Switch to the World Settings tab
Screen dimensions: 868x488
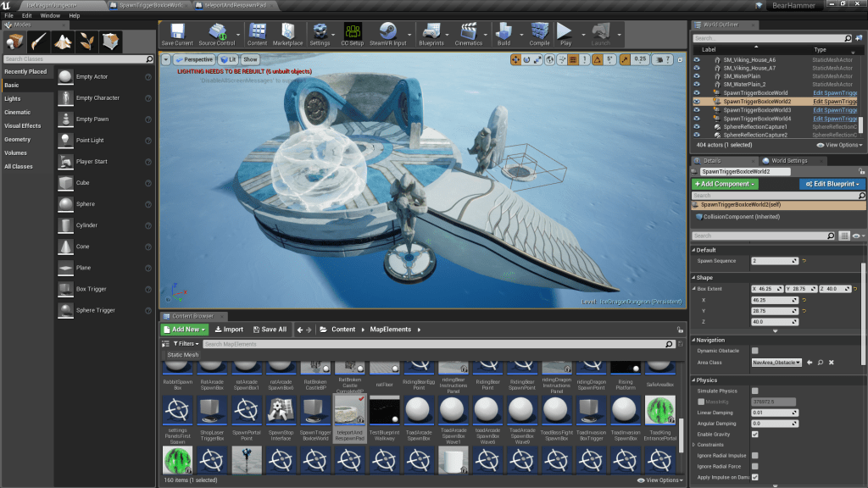788,160
